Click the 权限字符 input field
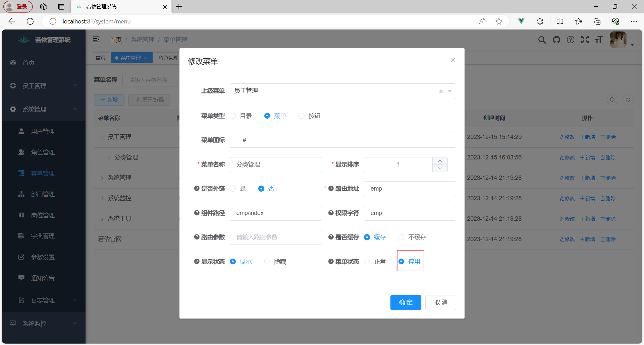Viewport: 644px width, 345px height. 410,213
